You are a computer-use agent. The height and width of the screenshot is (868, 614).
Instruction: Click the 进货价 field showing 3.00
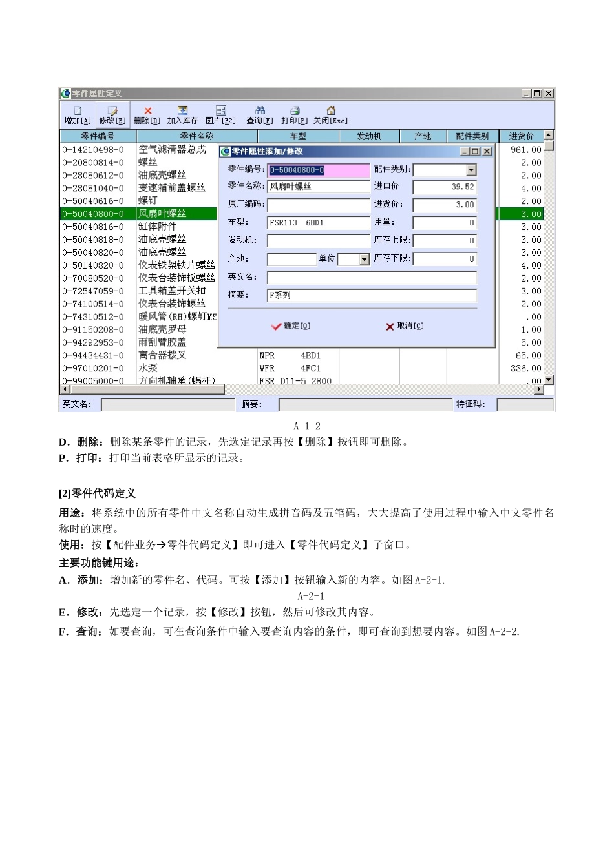click(x=445, y=205)
